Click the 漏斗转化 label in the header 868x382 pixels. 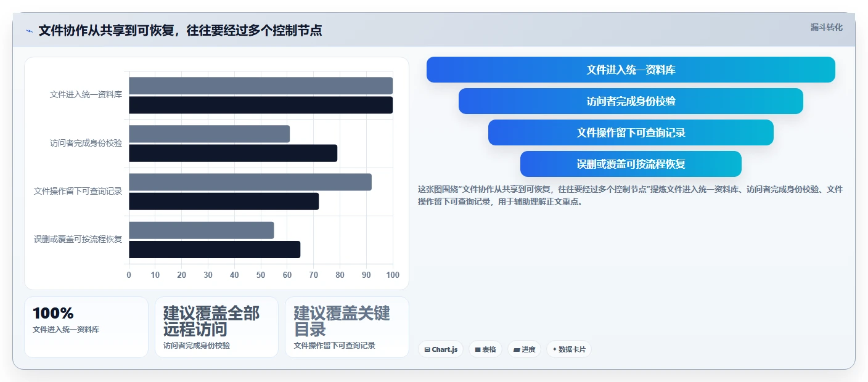click(x=826, y=27)
